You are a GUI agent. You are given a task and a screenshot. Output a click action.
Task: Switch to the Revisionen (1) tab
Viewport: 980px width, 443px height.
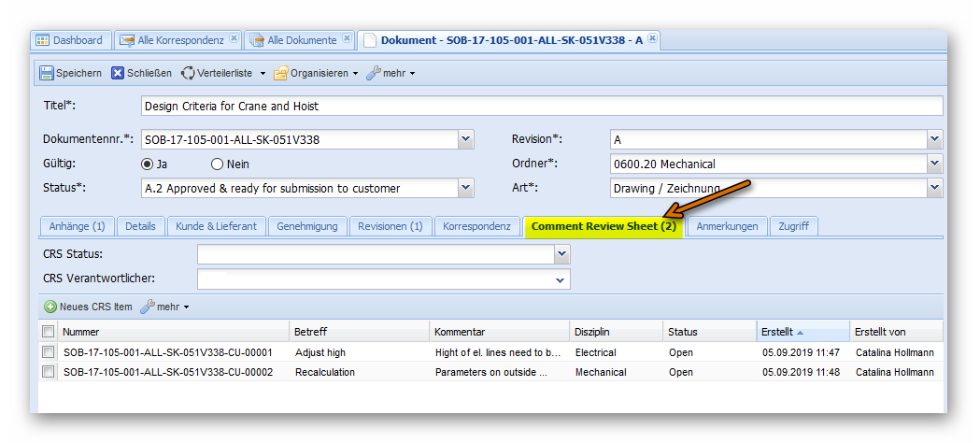coord(390,226)
